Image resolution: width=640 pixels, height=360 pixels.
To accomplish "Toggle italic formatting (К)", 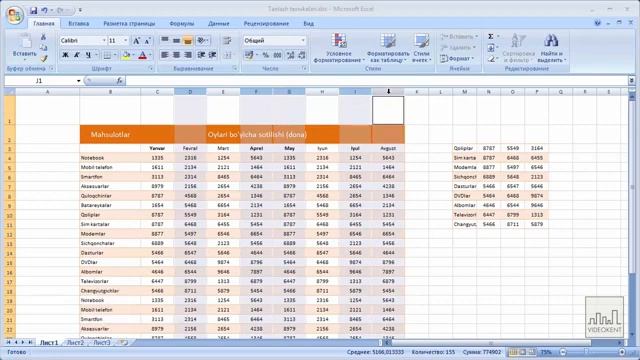I will pos(76,55).
